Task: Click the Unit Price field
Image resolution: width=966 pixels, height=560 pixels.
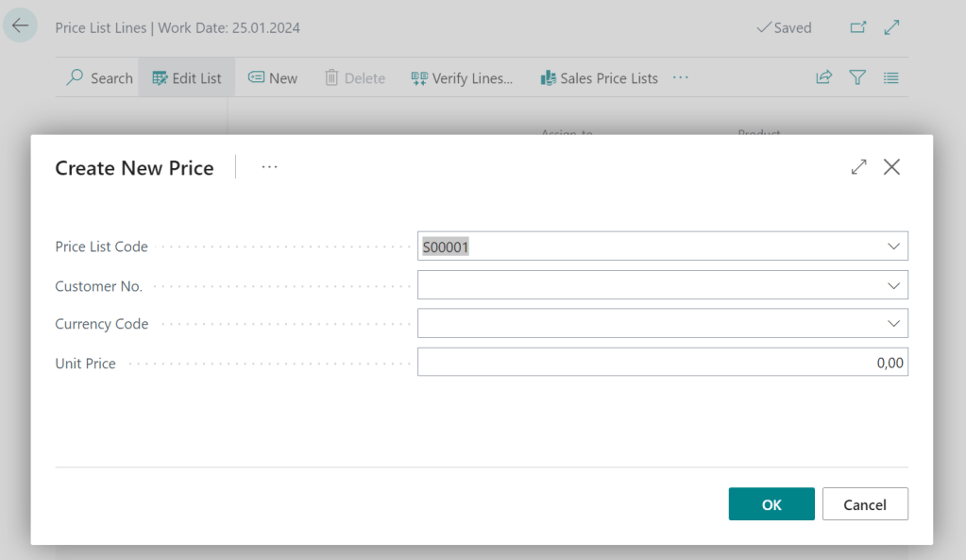Action: 661,363
